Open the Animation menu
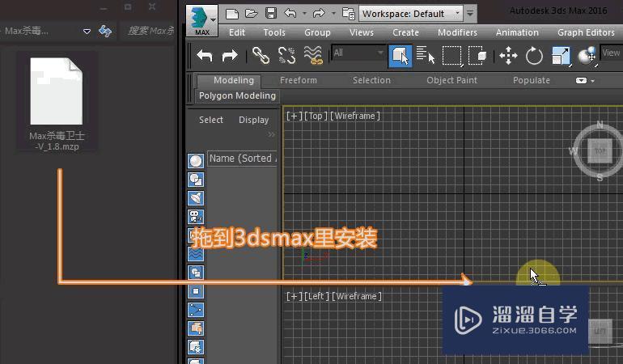 (517, 32)
